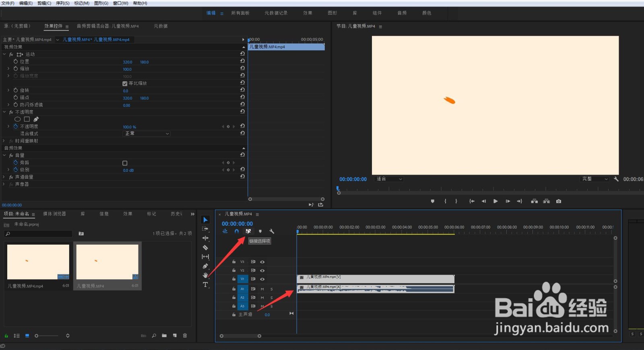The image size is (644, 350).
Task: Open the 完整 playback resolution dropdown
Action: pos(594,179)
